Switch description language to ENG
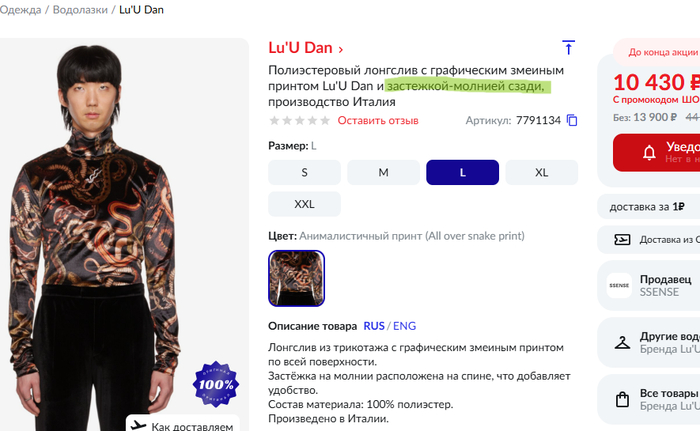 (x=404, y=326)
